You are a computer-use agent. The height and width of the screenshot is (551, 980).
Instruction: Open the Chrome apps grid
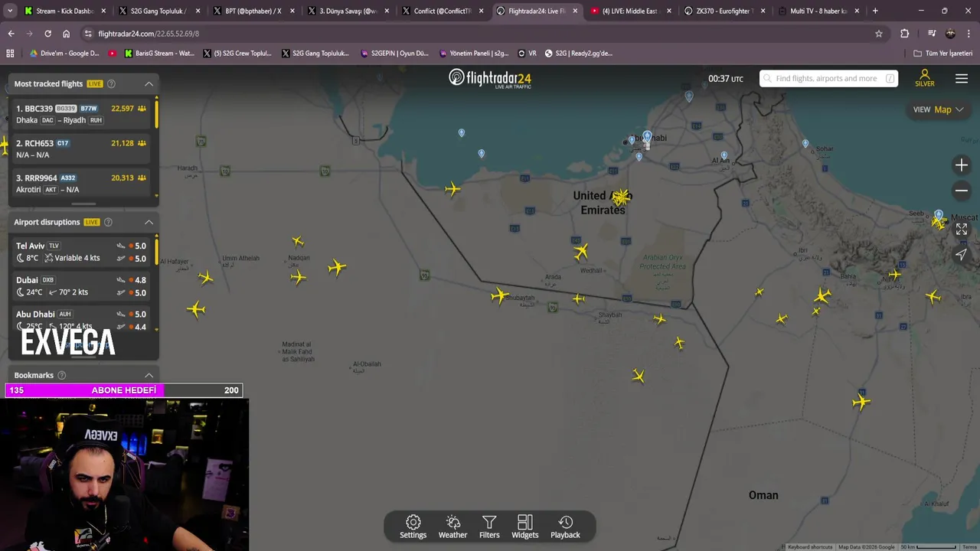[10, 54]
